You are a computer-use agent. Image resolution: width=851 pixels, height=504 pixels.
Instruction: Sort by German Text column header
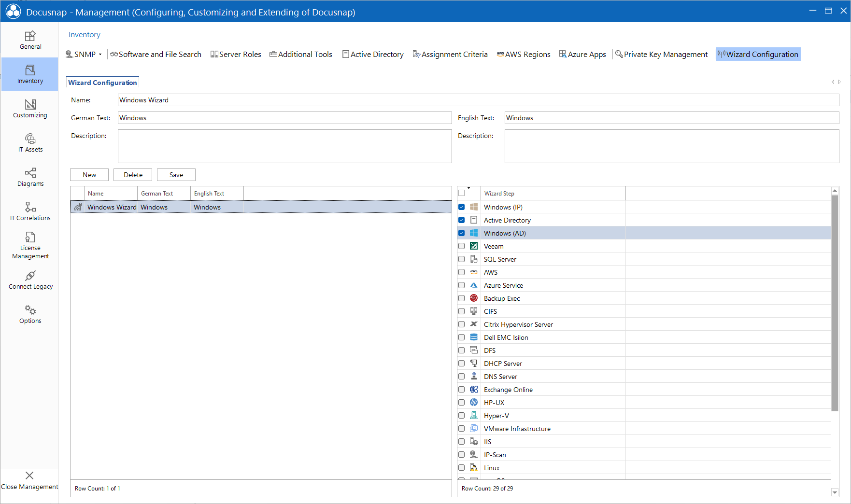point(164,193)
